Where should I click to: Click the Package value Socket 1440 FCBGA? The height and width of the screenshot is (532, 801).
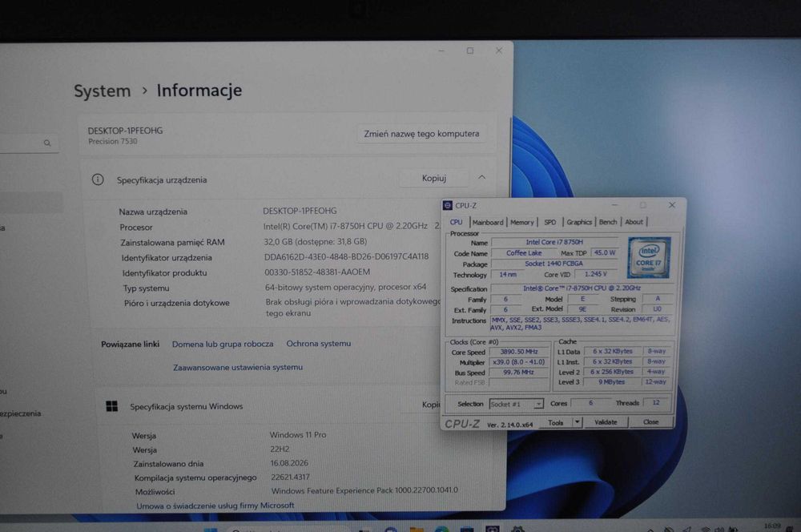click(x=554, y=264)
